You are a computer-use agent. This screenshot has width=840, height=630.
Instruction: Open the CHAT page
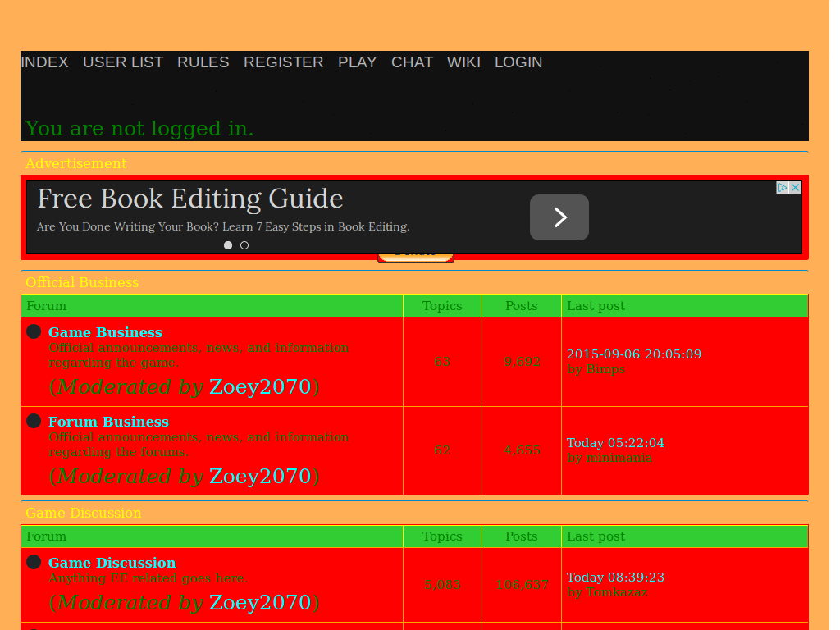tap(412, 62)
